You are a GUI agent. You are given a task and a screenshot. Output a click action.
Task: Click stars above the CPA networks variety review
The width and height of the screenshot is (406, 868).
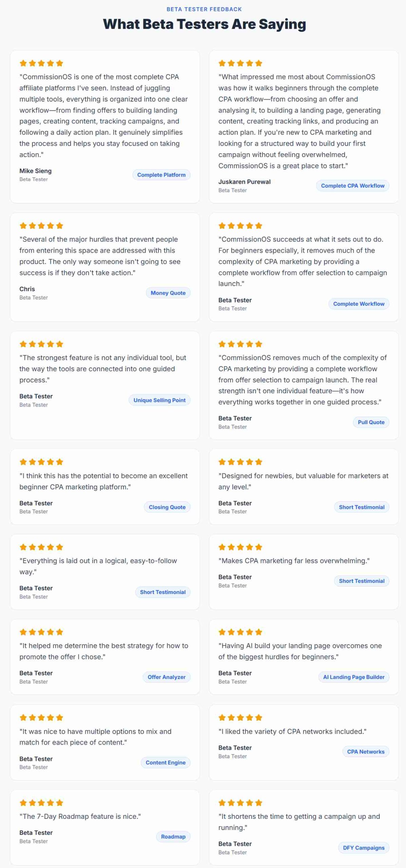tap(240, 717)
